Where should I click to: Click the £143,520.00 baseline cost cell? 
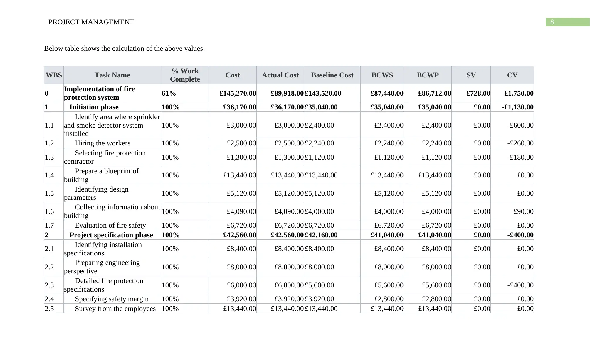coord(332,93)
